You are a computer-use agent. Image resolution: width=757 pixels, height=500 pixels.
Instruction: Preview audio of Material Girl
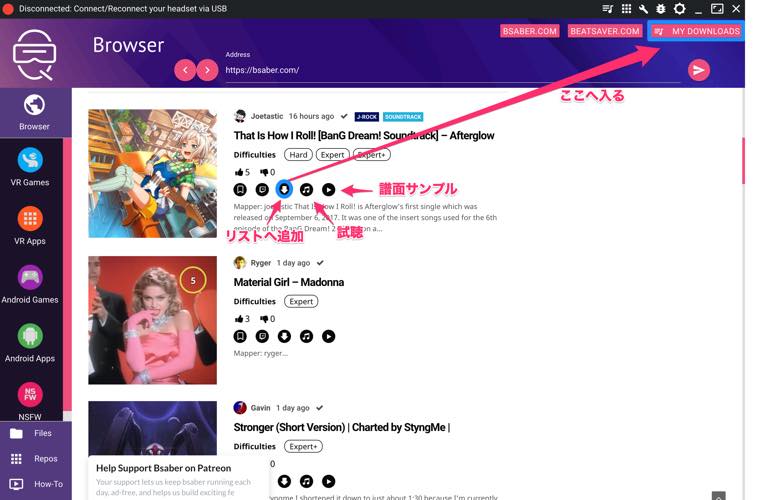[306, 336]
